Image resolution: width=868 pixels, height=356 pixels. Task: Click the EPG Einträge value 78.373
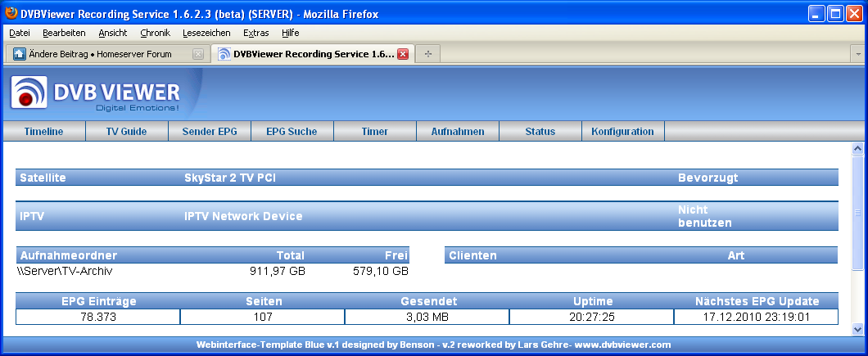click(98, 318)
